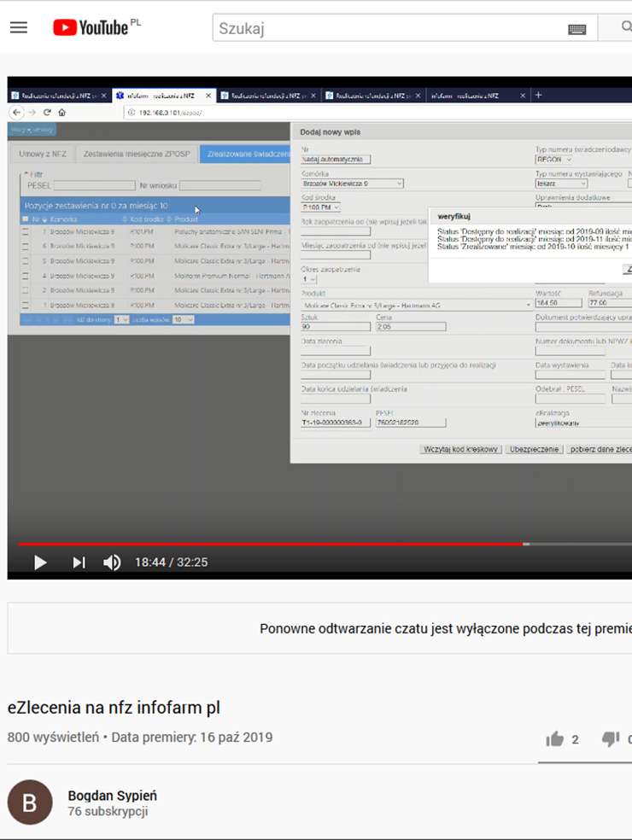Tick checkbox for row 6 in the list

pos(25,247)
